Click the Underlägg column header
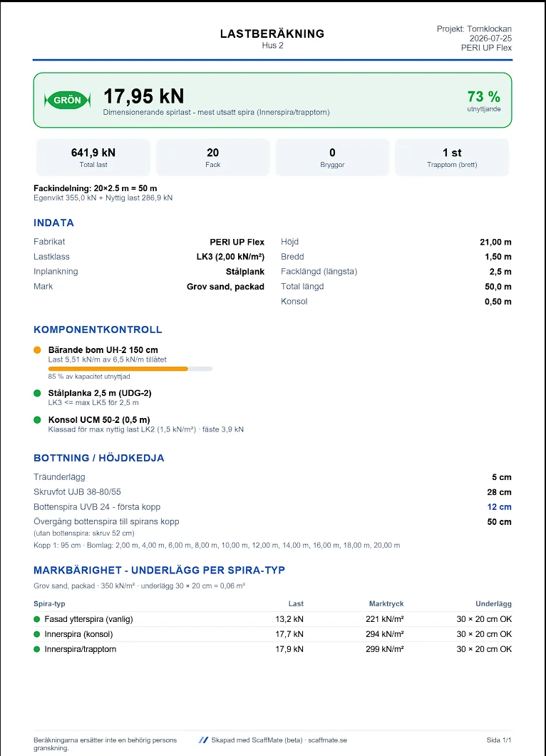Image resolution: width=546 pixels, height=756 pixels. [x=493, y=603]
